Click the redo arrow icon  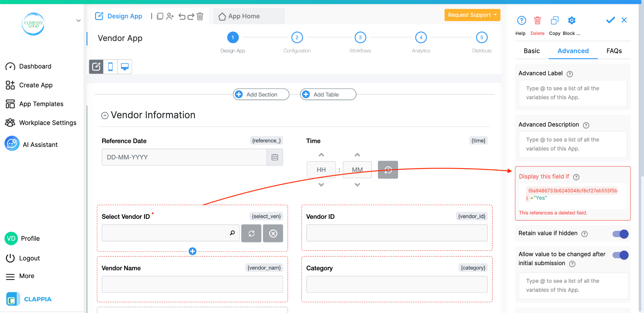point(191,16)
